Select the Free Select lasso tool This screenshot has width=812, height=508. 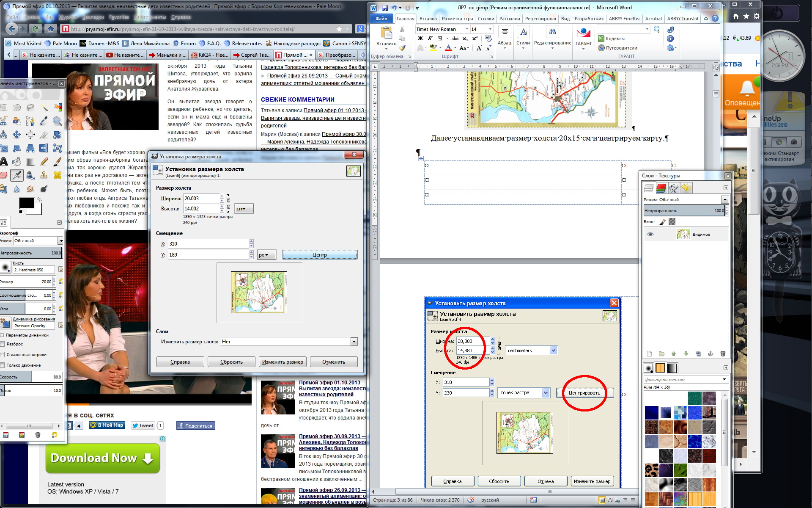[x=30, y=108]
